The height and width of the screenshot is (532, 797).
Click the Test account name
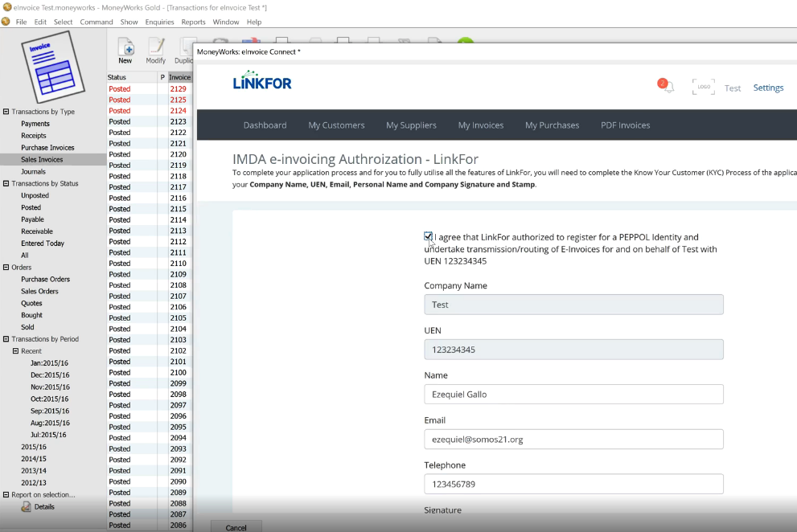733,88
